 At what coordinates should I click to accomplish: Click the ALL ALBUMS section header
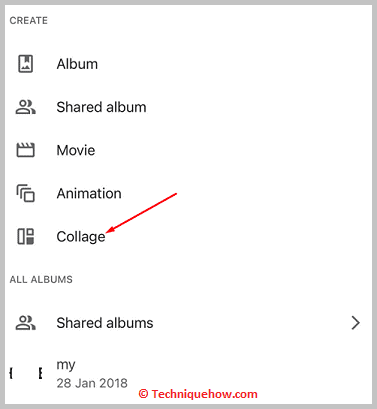[x=41, y=279]
